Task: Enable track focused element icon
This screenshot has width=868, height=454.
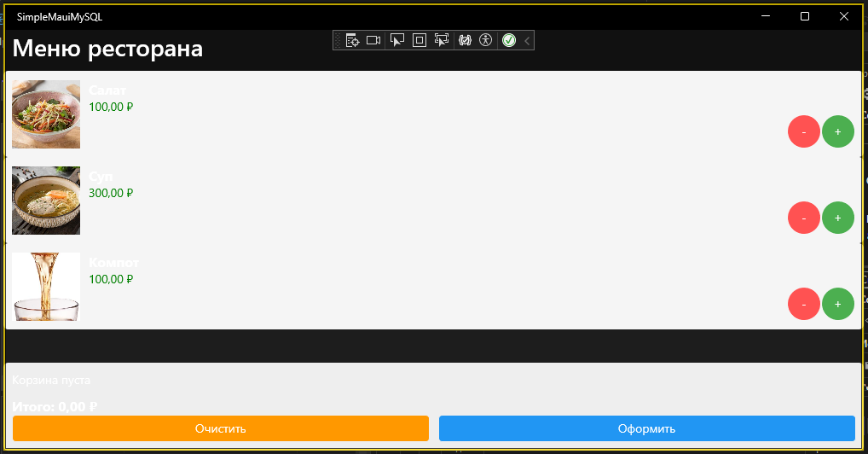Action: coord(441,40)
